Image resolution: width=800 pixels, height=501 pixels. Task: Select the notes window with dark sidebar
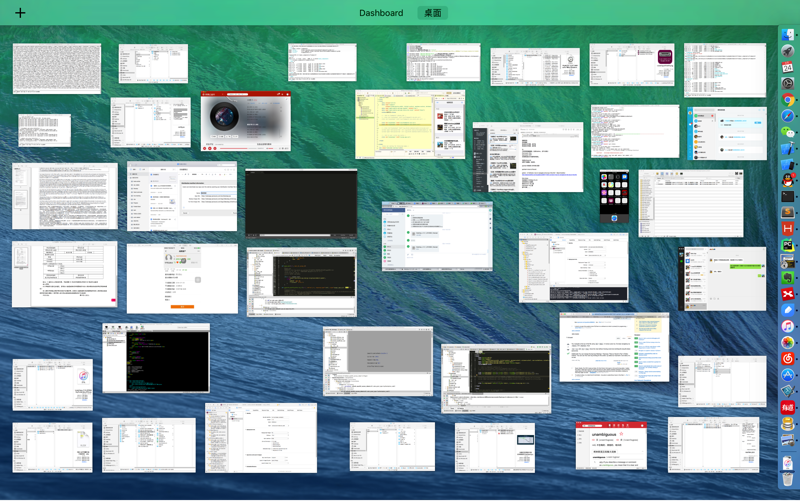(x=528, y=157)
